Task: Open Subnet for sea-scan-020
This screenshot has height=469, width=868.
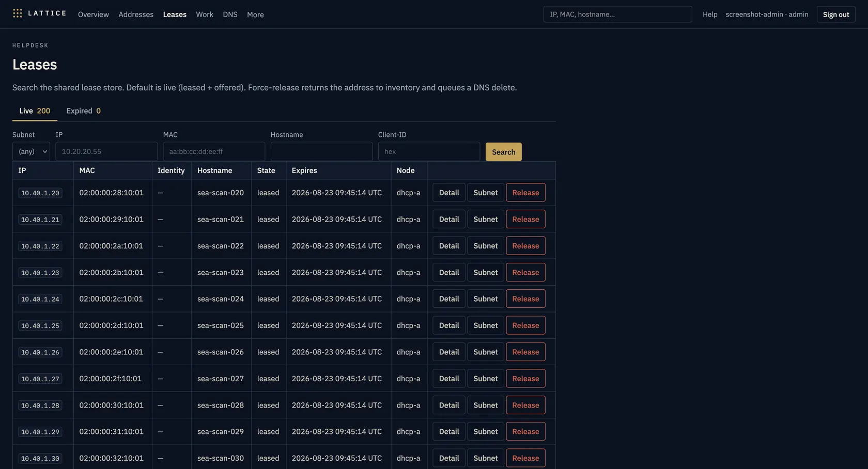Action: (x=486, y=193)
